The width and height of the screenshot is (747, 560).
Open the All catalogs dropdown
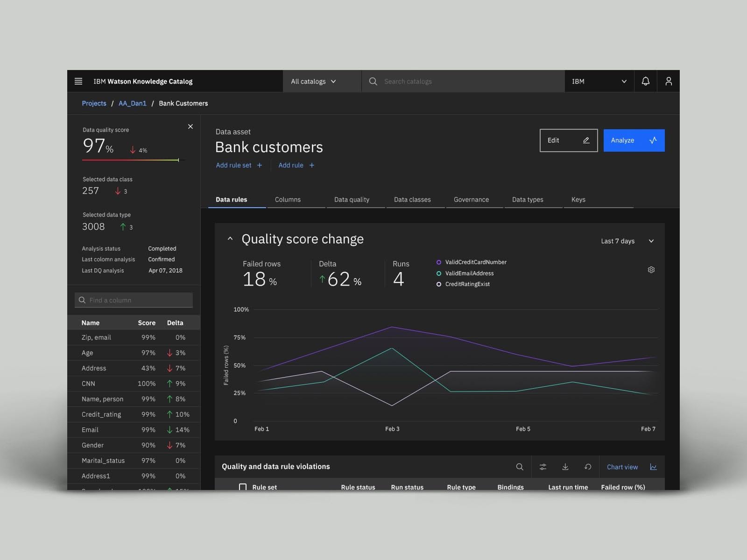coord(313,81)
